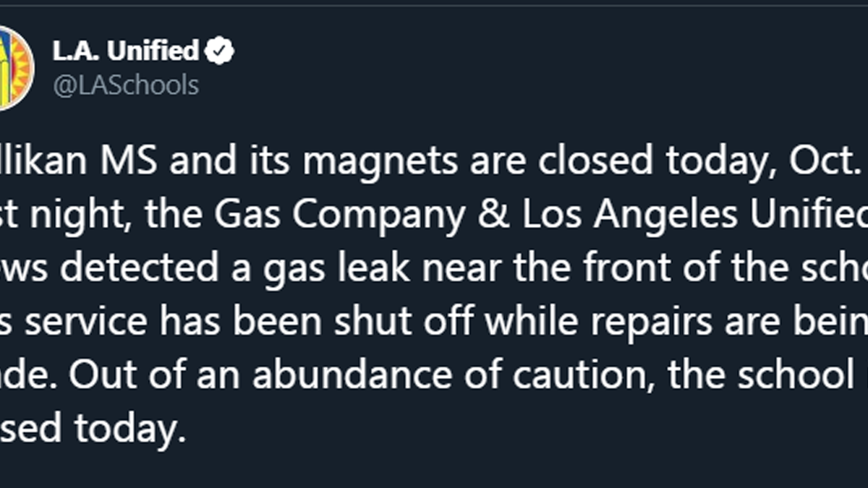Open the L.A. Unified display name
This screenshot has width=868, height=488.
pos(125,51)
